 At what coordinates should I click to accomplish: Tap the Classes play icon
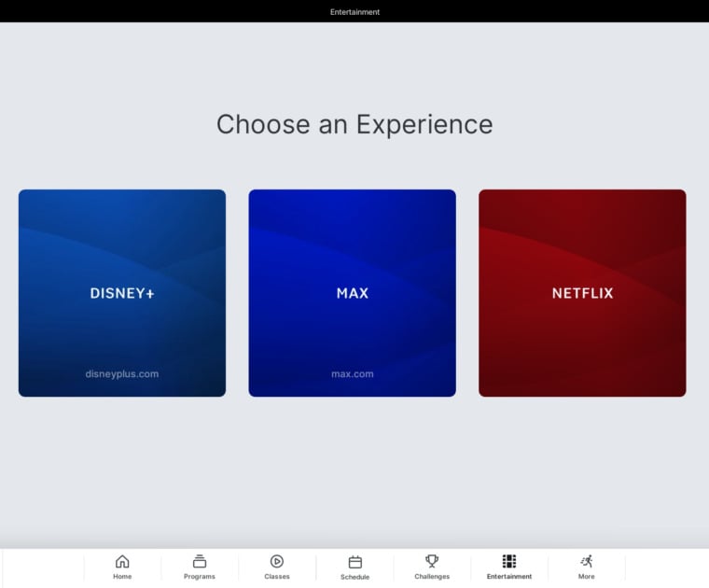click(277, 561)
